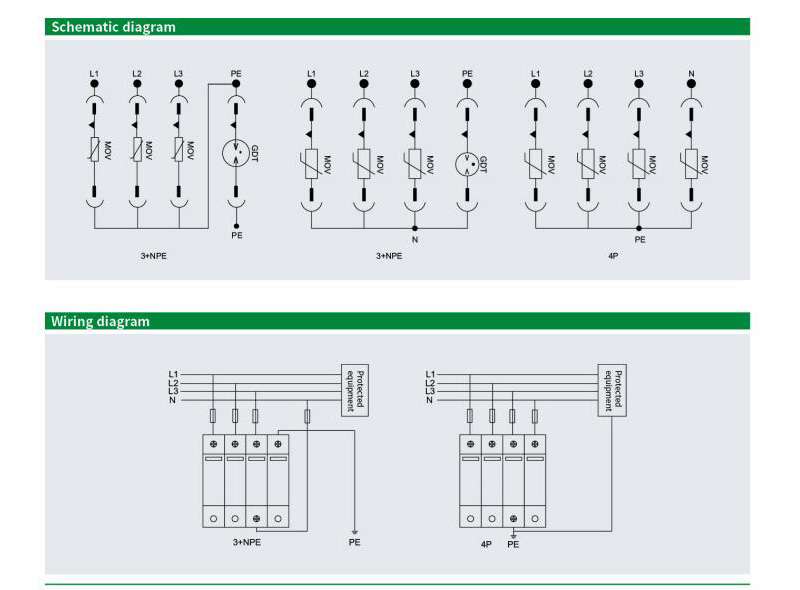Image resolution: width=800 pixels, height=590 pixels.
Task: Click the GDT symbol in the leftmost schematic
Action: click(236, 152)
